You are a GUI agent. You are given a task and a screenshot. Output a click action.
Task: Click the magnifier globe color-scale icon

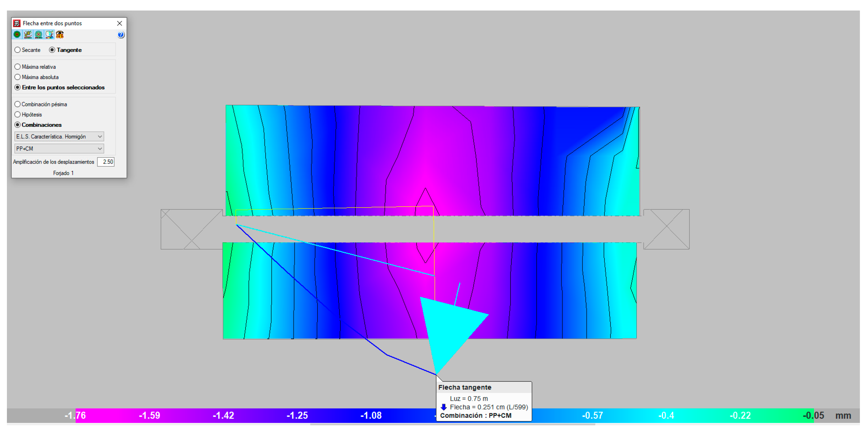pyautogui.click(x=50, y=35)
